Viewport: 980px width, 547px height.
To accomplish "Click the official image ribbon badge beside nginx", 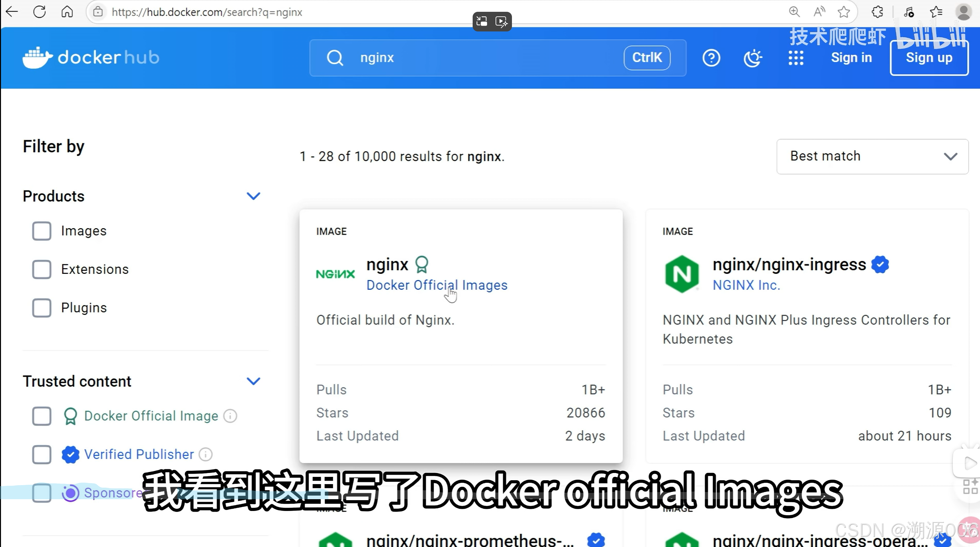I will [x=422, y=264].
